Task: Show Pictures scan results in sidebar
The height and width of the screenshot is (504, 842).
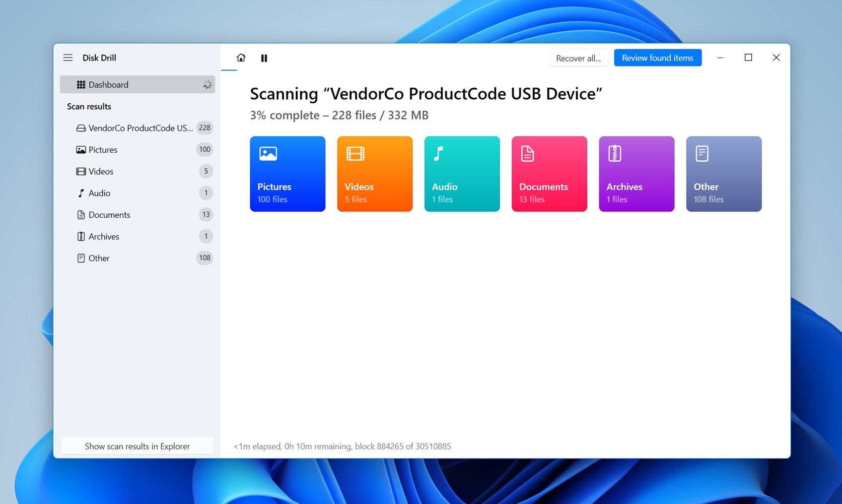Action: point(103,150)
